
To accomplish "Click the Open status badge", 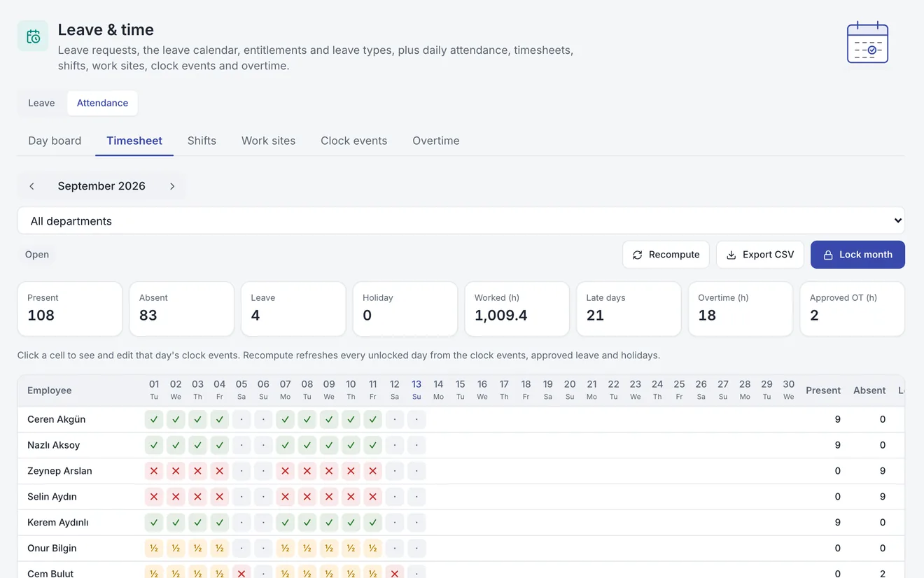I will tap(37, 255).
